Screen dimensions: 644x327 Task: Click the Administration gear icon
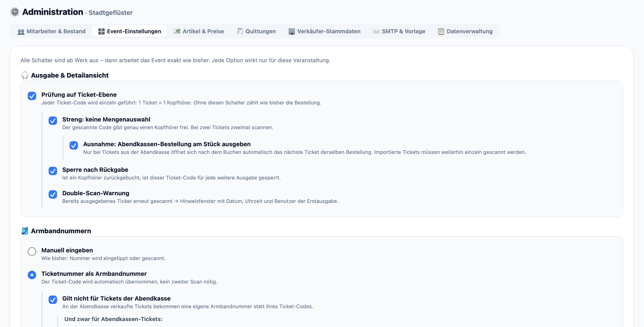coord(15,12)
